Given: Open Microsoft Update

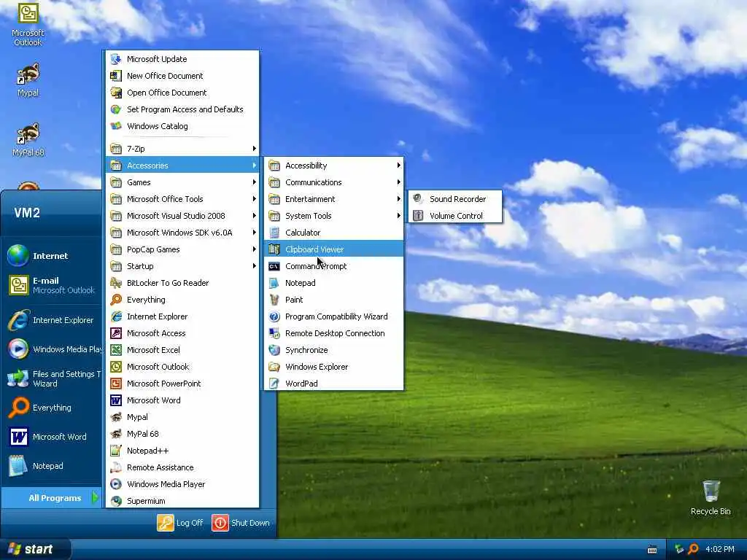Looking at the screenshot, I should 183,59.
